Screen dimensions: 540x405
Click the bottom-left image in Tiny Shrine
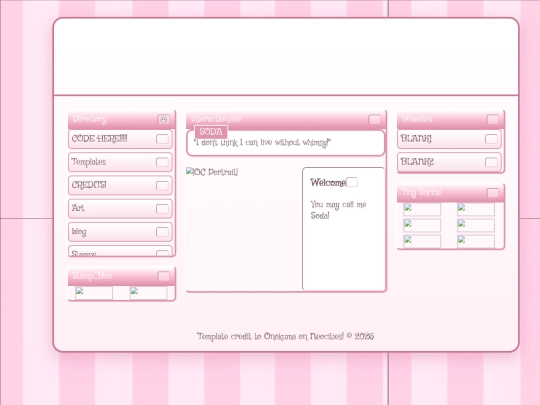422,241
